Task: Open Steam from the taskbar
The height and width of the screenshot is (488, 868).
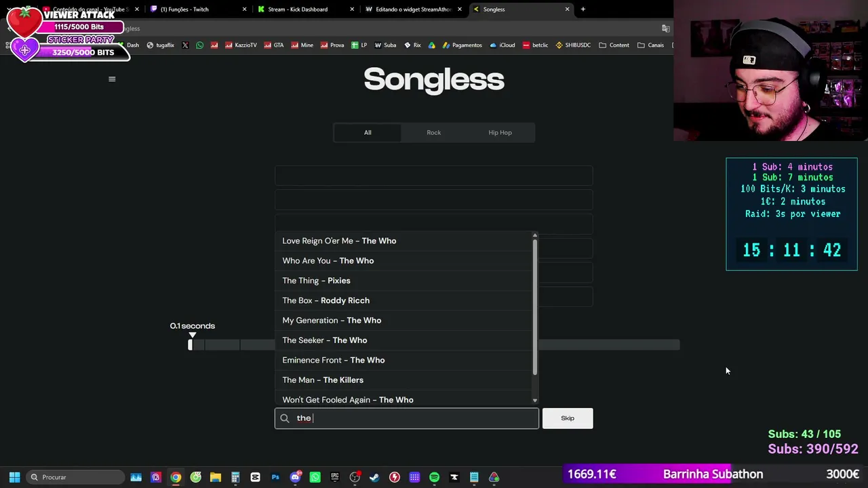Action: 374,477
